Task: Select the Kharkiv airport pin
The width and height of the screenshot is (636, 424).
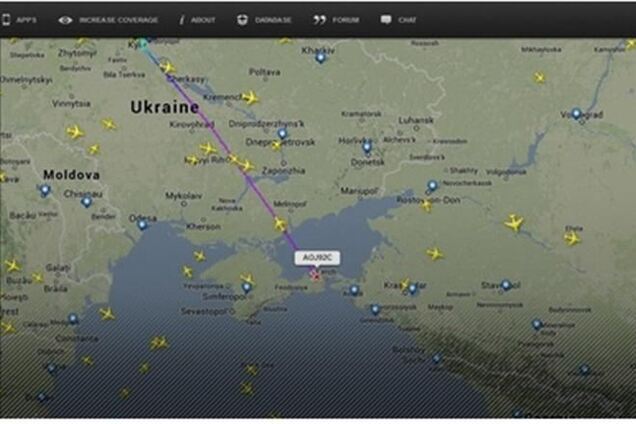Action: click(320, 58)
